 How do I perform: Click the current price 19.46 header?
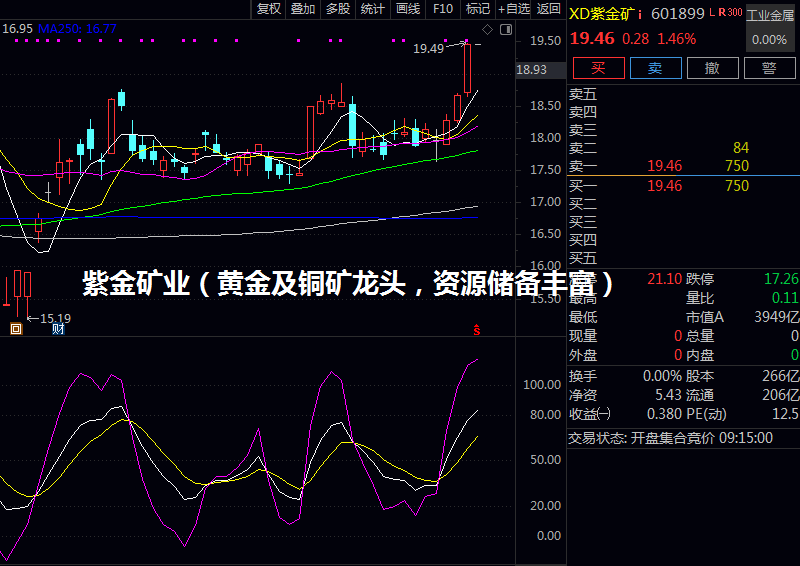(x=592, y=38)
